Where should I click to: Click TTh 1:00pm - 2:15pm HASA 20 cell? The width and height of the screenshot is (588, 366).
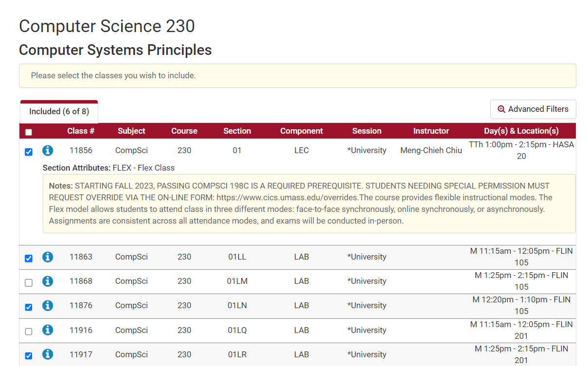pyautogui.click(x=521, y=151)
